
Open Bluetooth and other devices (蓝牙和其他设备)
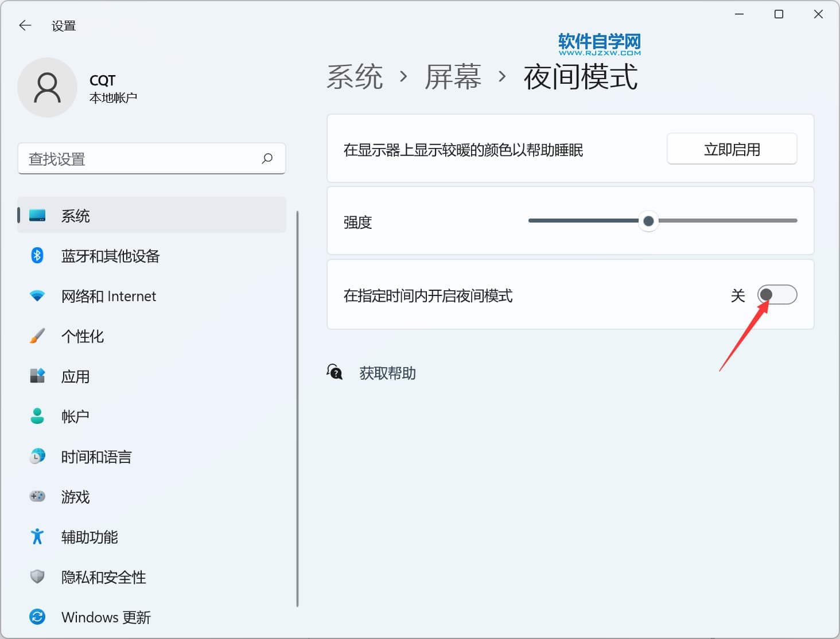(110, 256)
